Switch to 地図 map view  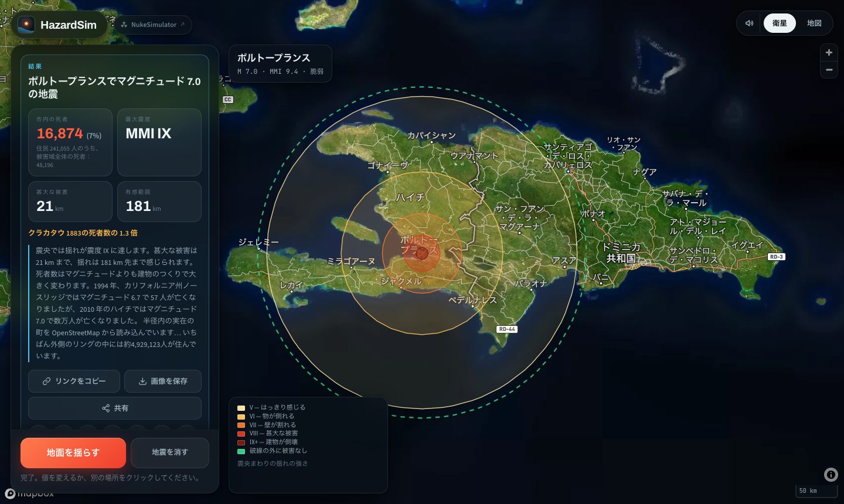coord(814,23)
